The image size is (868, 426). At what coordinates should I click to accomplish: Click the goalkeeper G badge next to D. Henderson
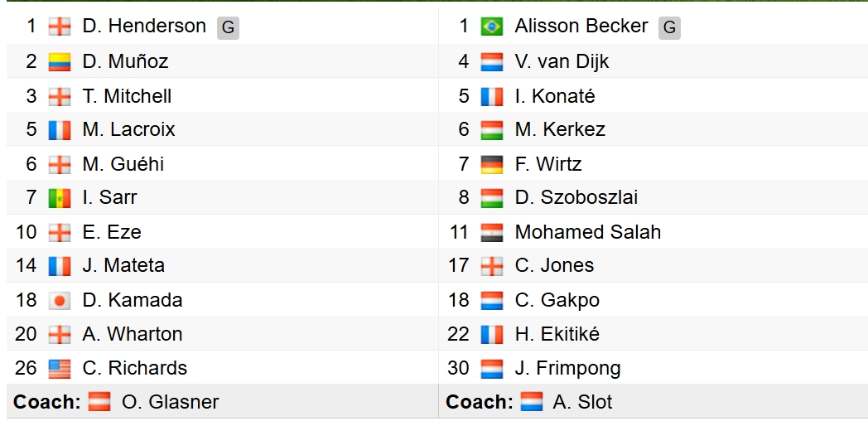point(228,27)
